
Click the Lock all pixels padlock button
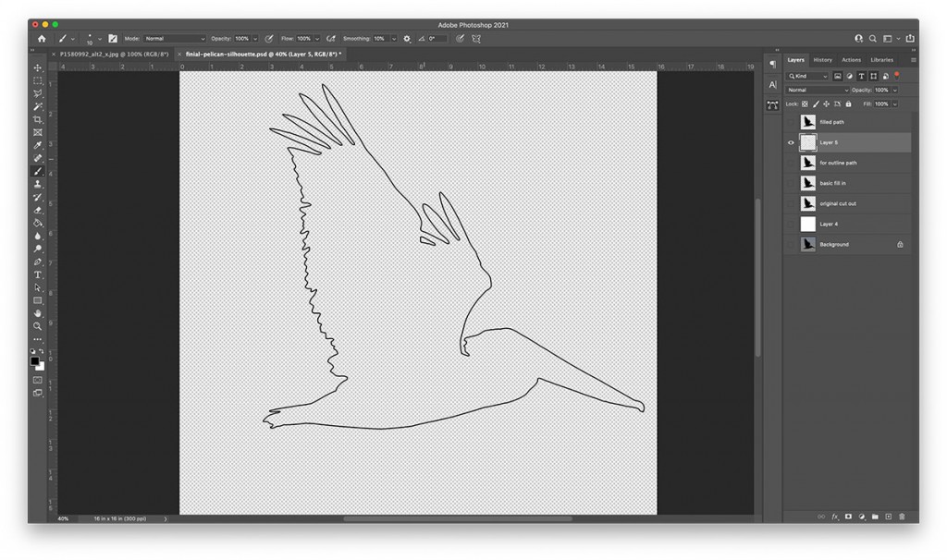point(847,104)
